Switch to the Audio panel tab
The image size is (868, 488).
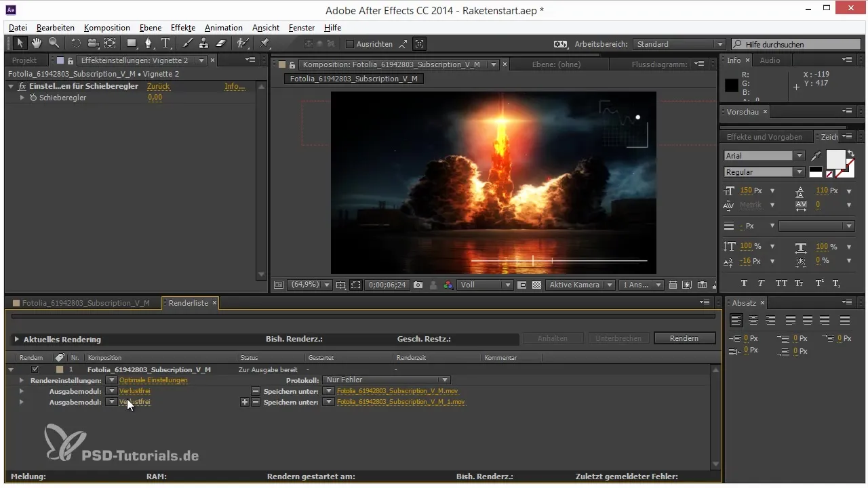pyautogui.click(x=770, y=60)
